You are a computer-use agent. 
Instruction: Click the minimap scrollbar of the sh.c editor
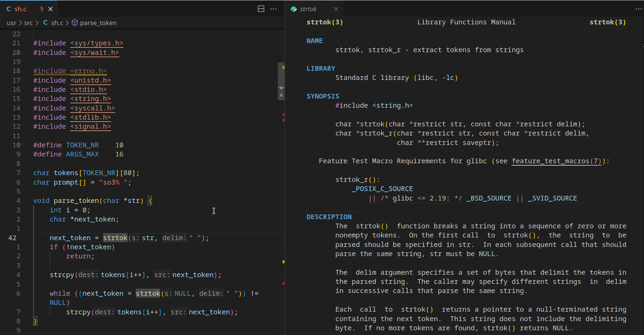pyautogui.click(x=281, y=81)
